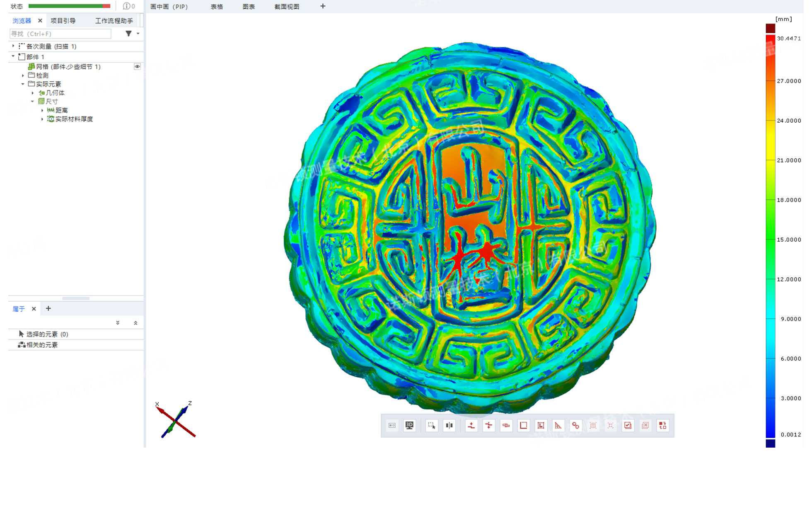The height and width of the screenshot is (516, 812).
Task: Click the faded fit-to-frame corners icon
Action: click(610, 425)
